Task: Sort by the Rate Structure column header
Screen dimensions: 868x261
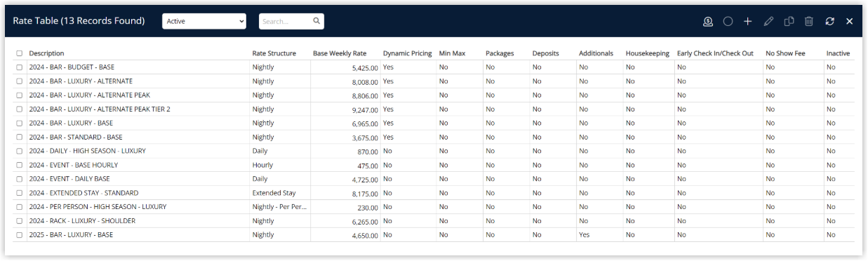Action: [274, 53]
